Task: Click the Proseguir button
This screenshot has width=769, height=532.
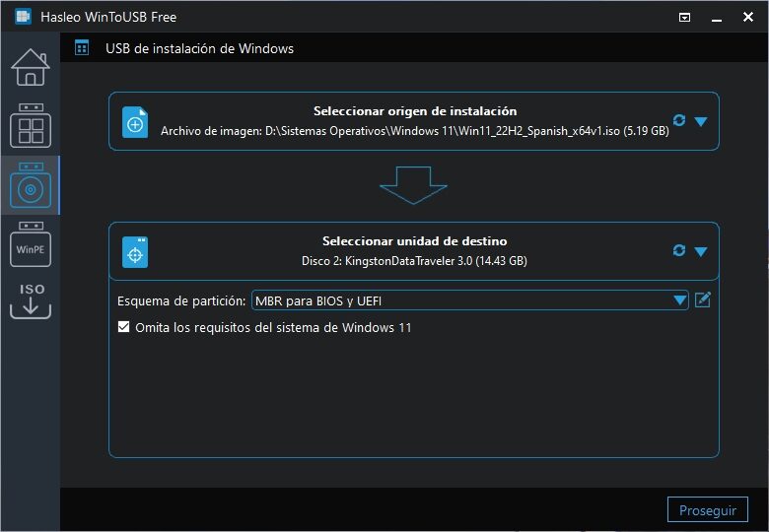Action: pyautogui.click(x=707, y=510)
